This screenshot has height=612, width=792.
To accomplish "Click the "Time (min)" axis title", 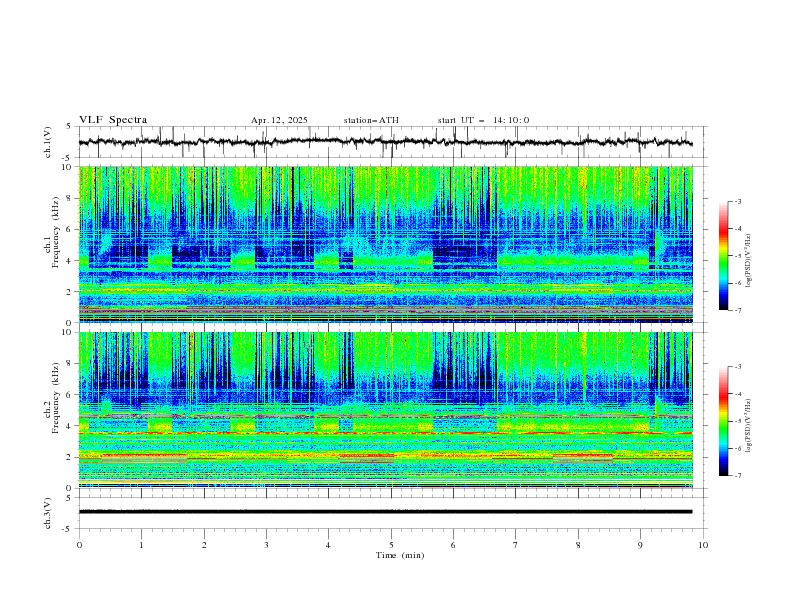I will (x=400, y=555).
